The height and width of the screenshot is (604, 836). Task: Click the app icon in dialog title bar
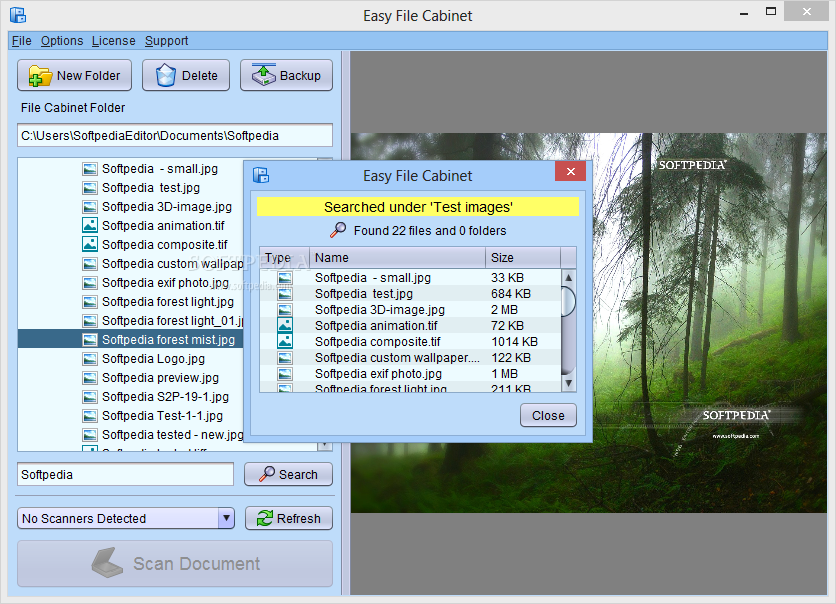pyautogui.click(x=261, y=175)
